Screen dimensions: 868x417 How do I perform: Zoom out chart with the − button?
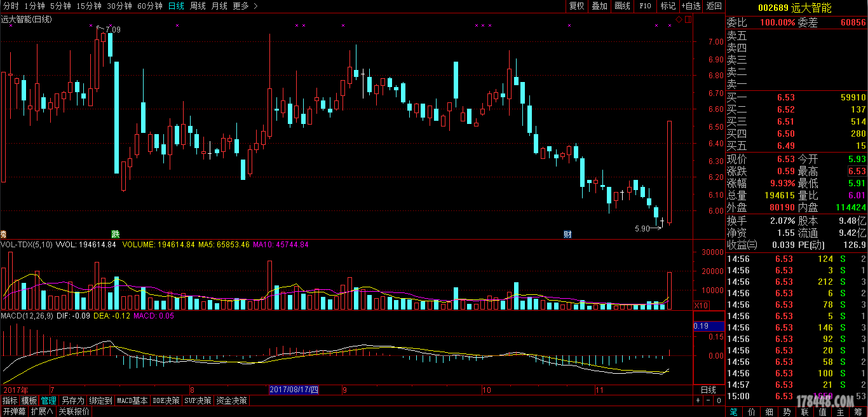pos(709,401)
